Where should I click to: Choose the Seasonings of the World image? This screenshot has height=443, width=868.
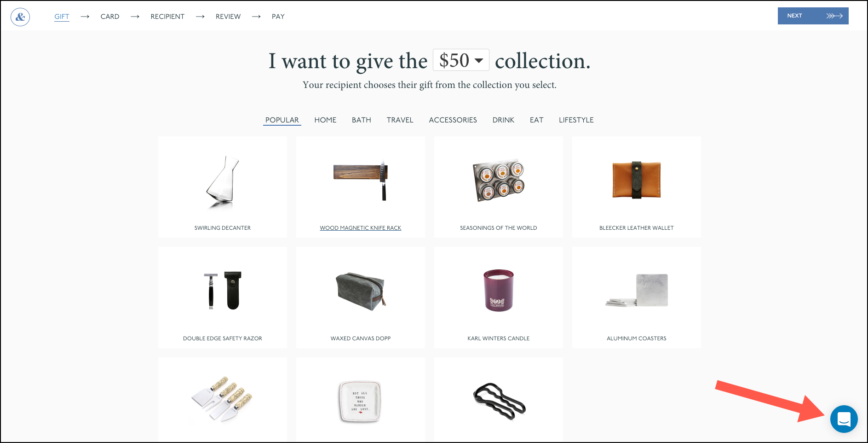499,181
